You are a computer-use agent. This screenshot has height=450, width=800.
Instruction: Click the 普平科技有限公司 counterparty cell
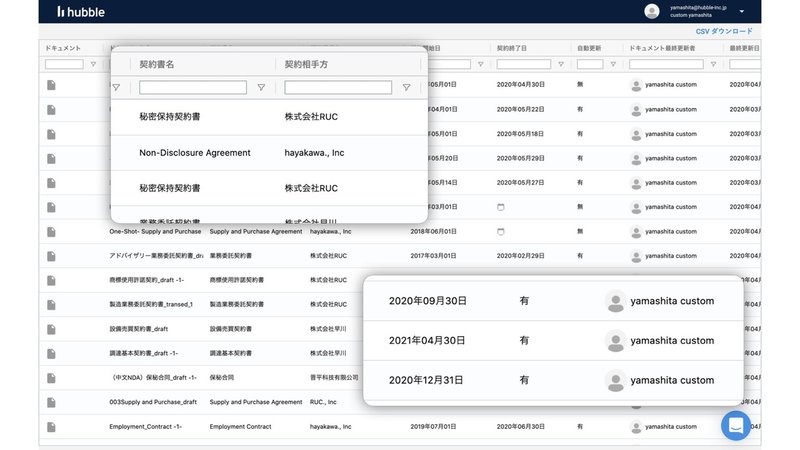tap(334, 378)
